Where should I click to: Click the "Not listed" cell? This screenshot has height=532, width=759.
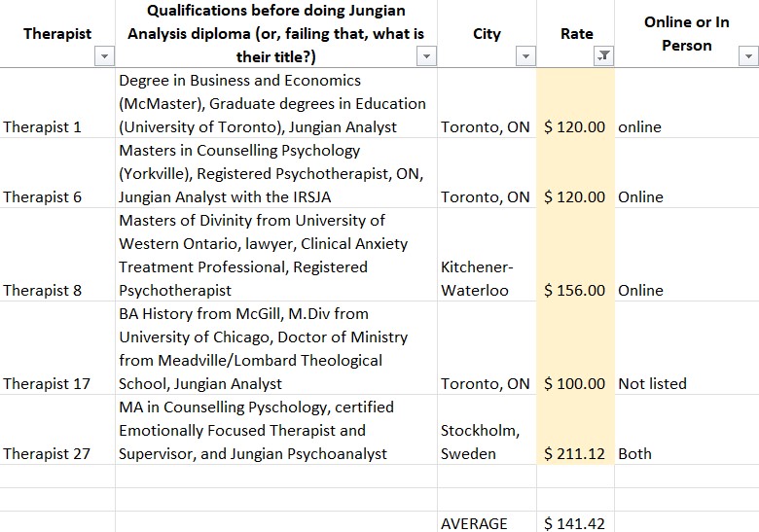(652, 383)
